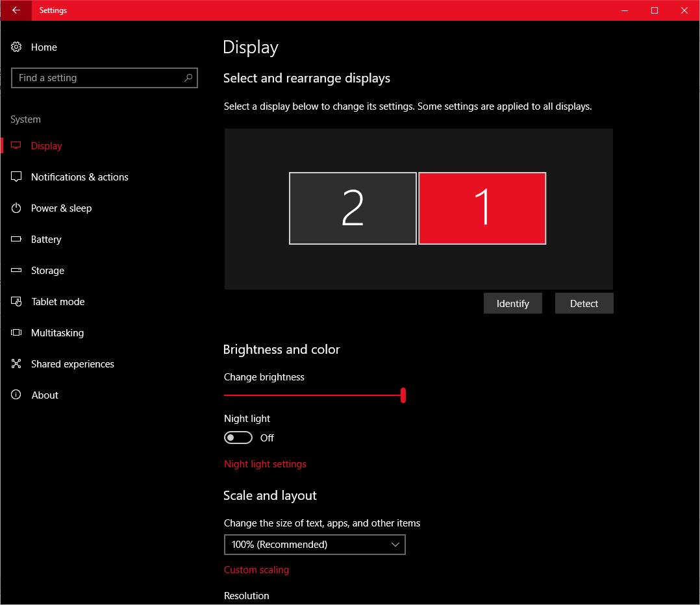This screenshot has height=605, width=700.
Task: Click the Storage drive icon
Action: [17, 271]
